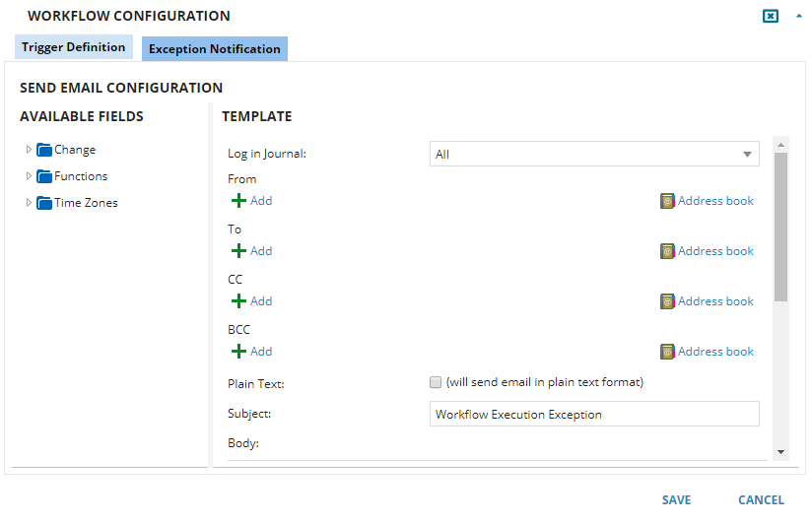Click the Address book icon in From row
Image resolution: width=812 pixels, height=525 pixels.
tap(667, 201)
